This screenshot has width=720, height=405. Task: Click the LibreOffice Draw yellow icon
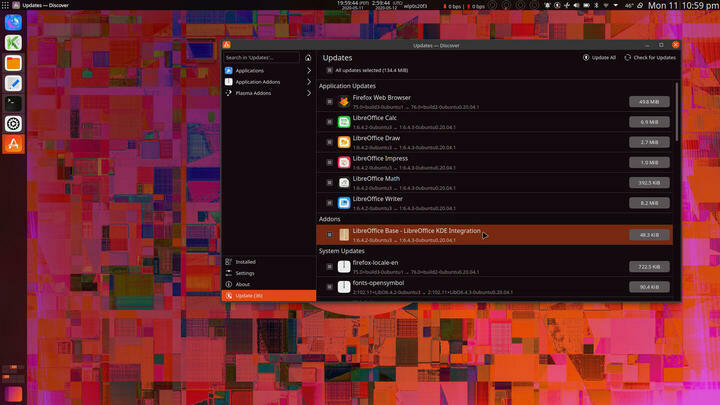tap(343, 142)
